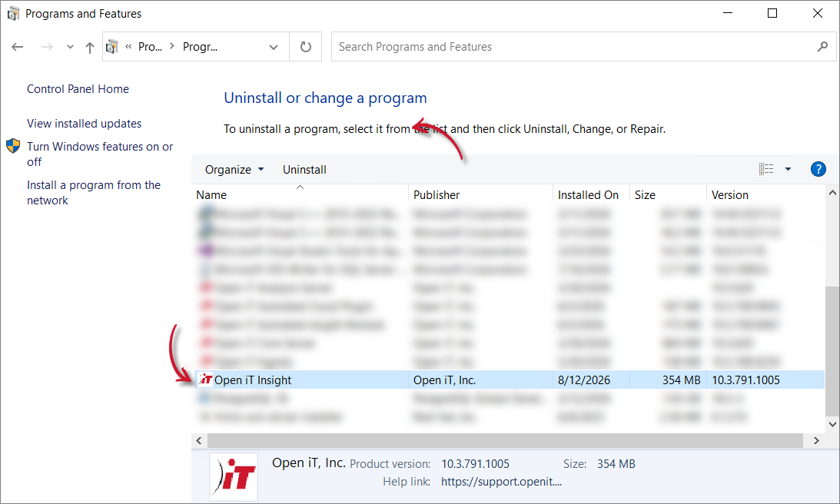The width and height of the screenshot is (840, 504).
Task: Select the Open iT Insight row
Action: (508, 380)
